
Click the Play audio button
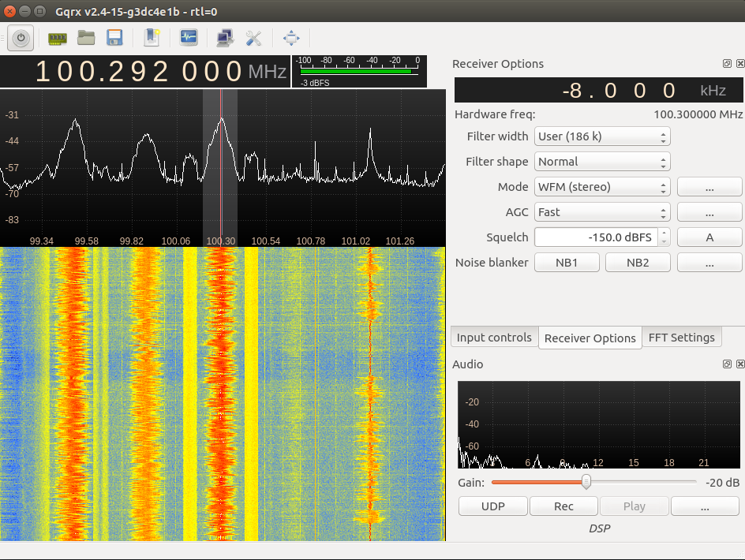click(635, 506)
